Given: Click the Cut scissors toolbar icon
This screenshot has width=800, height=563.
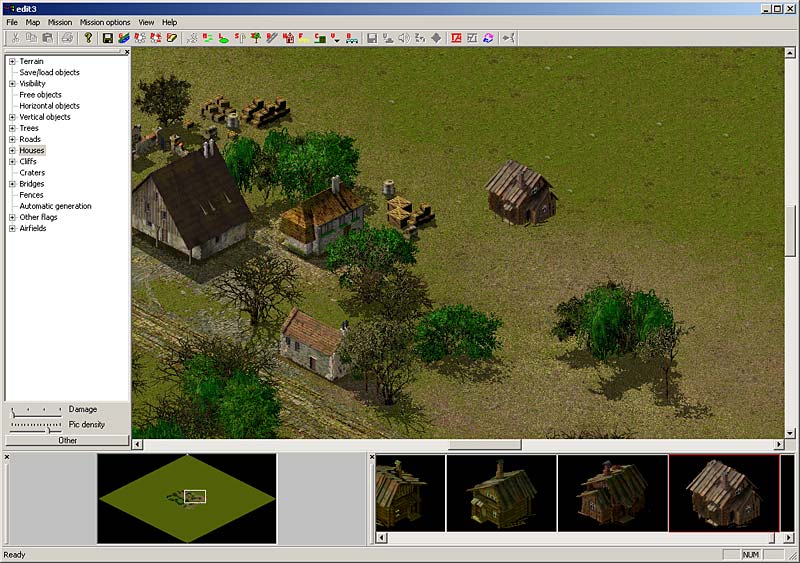Looking at the screenshot, I should tap(15, 38).
